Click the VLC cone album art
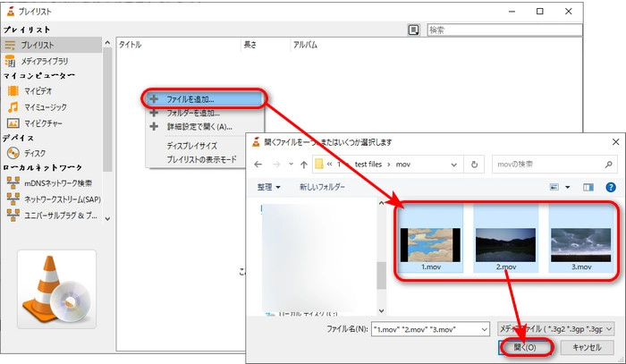 point(56,290)
